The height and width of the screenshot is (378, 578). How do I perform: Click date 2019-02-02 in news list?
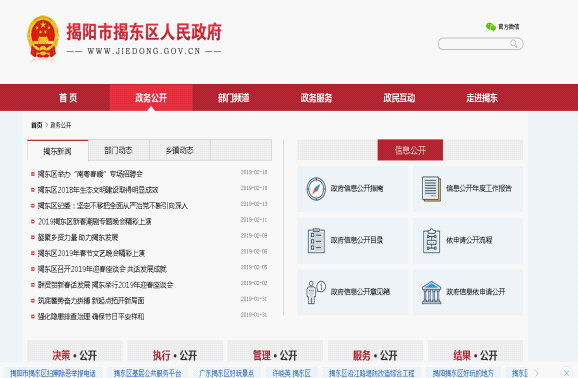tap(254, 283)
